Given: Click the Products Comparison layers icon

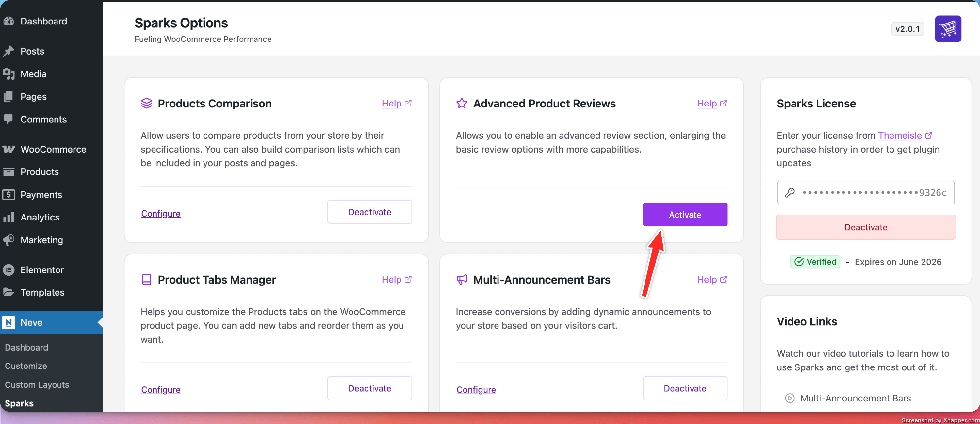Looking at the screenshot, I should tap(146, 104).
